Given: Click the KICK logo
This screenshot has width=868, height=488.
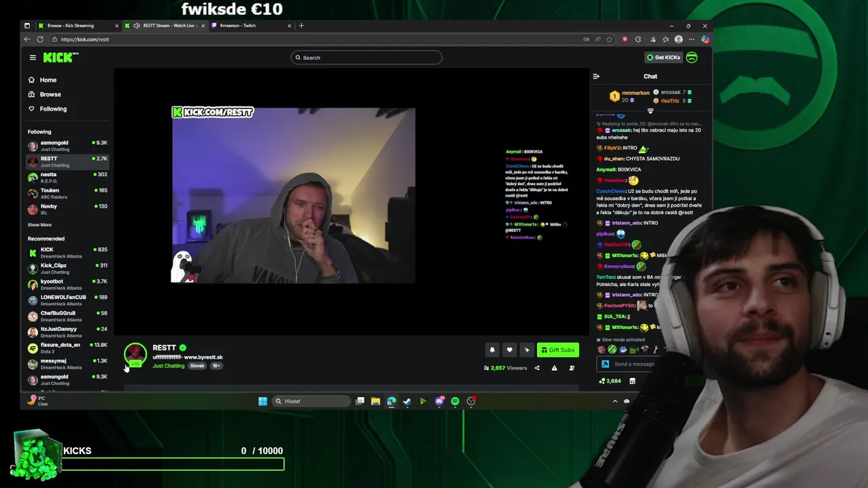Looking at the screenshot, I should coord(60,58).
